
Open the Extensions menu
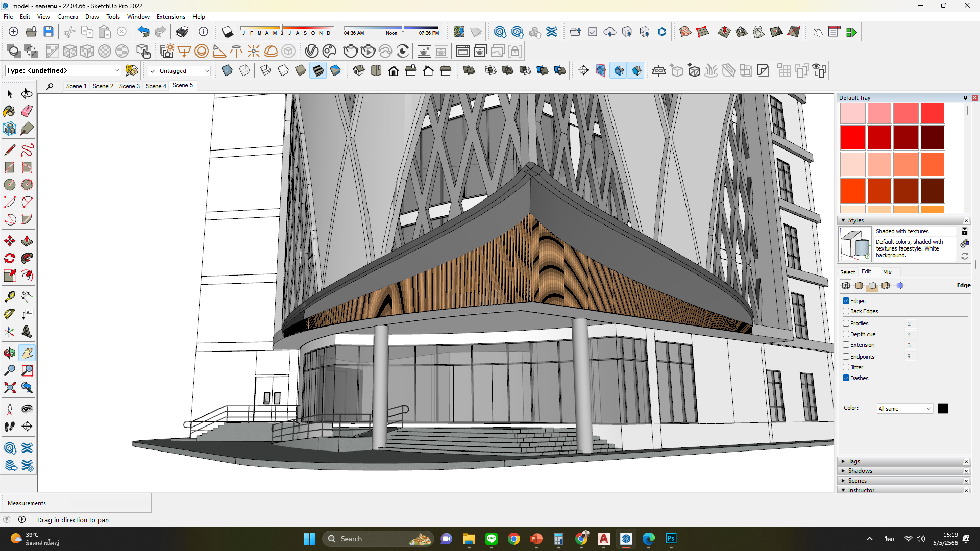pyautogui.click(x=170, y=17)
